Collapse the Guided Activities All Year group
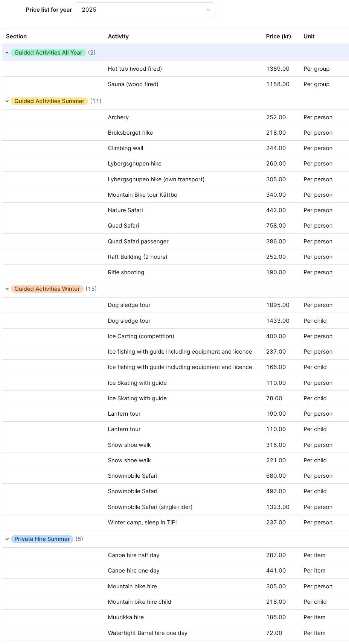The image size is (349, 644). tap(7, 53)
